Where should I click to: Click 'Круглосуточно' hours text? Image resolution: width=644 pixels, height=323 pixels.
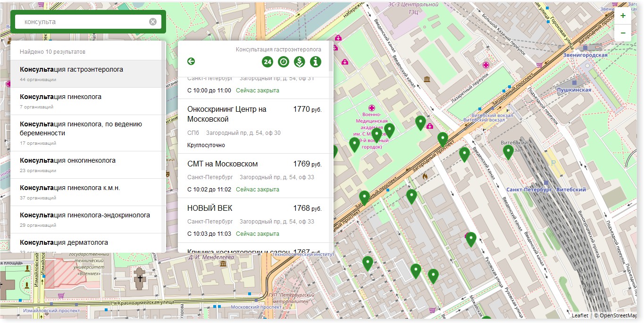206,145
